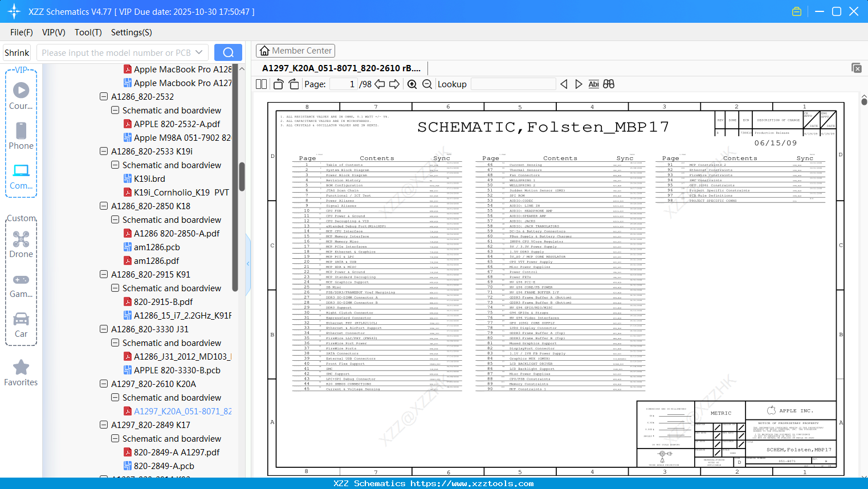Select the A1286_15_i7_2.2GHz_K91F file
Viewport: 868px width, 489px height.
177,315
